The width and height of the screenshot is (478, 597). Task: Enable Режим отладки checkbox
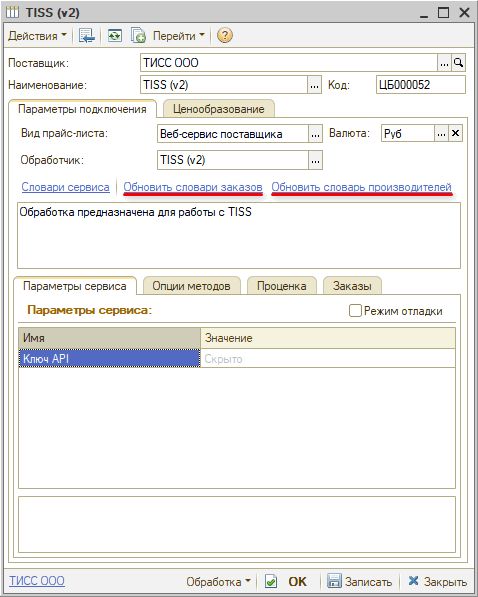click(x=355, y=311)
